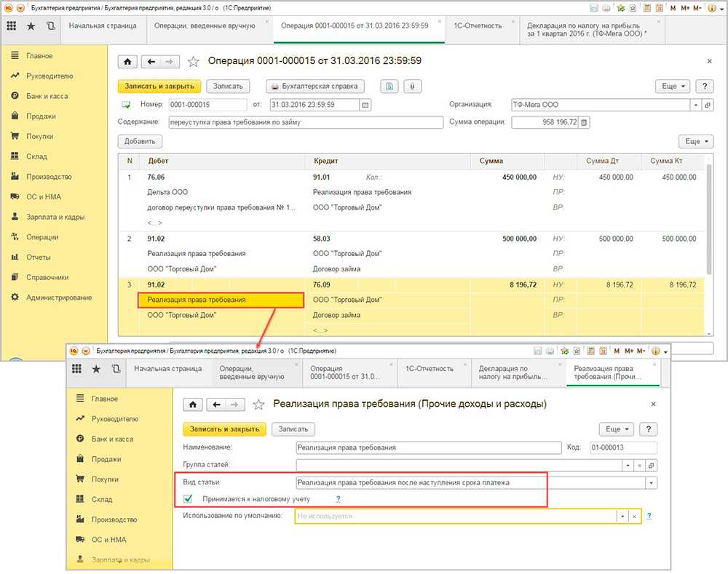Screen dimensions: 728x574
Task: Switch to 1С-Отчетность tab in front window
Action: pos(430,369)
